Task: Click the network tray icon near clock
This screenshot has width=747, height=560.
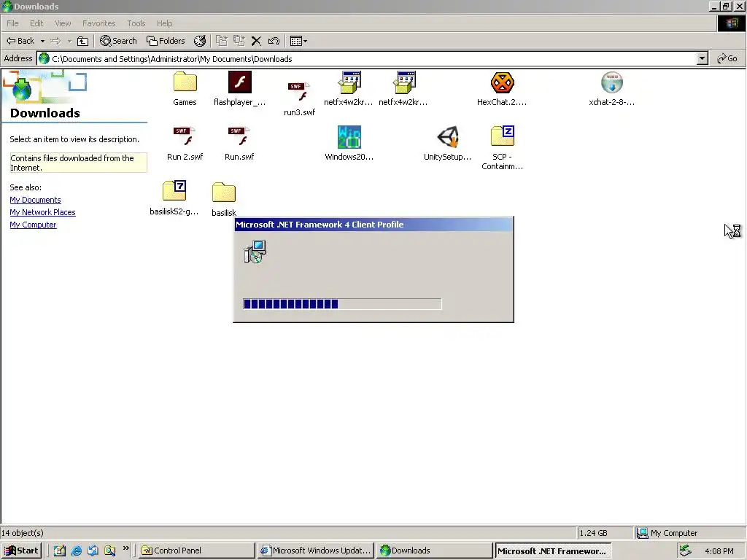Action: point(685,551)
